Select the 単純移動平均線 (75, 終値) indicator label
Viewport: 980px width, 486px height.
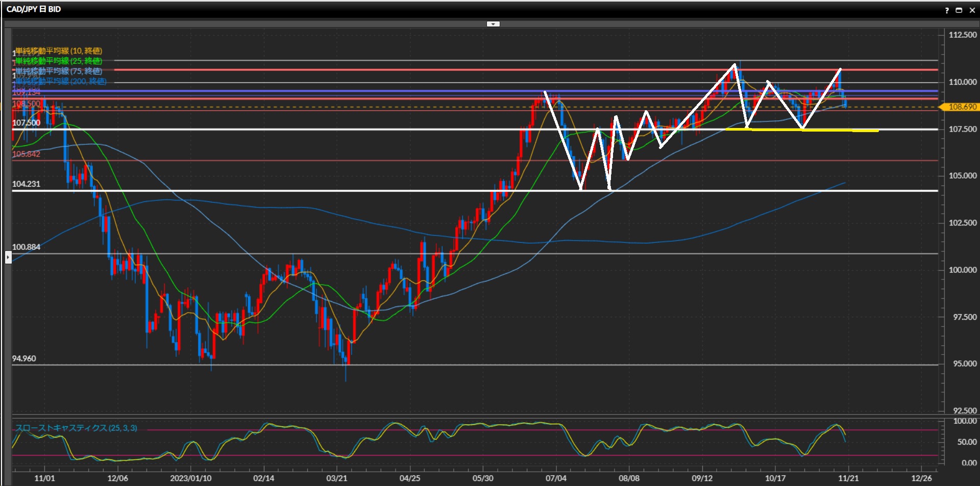tap(59, 71)
